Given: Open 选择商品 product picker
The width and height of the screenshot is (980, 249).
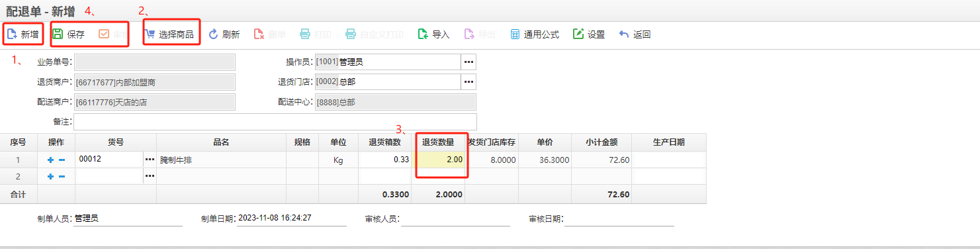Looking at the screenshot, I should (169, 34).
